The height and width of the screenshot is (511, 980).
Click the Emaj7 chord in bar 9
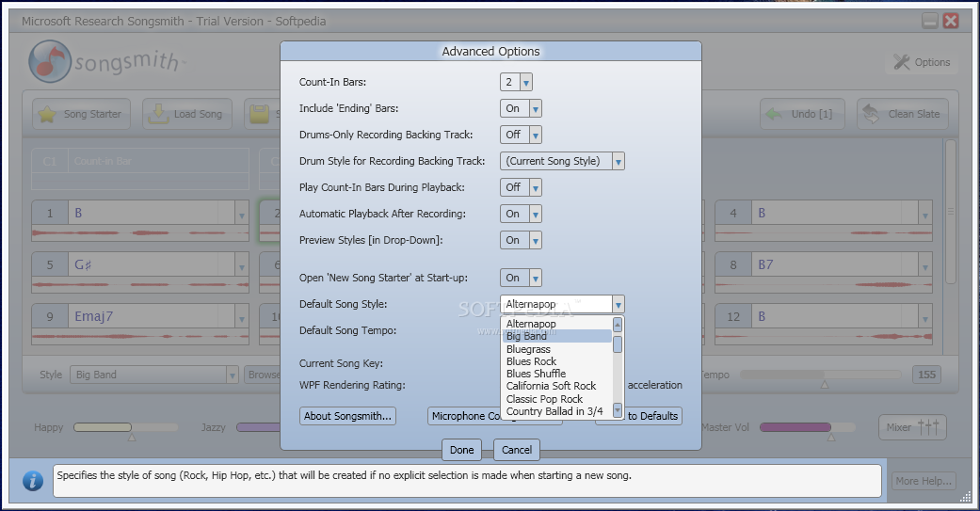94,317
